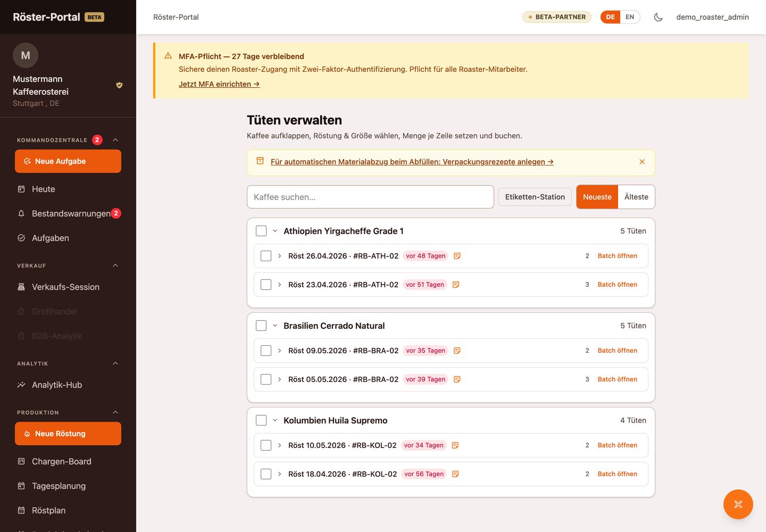Open Analytik-Hub in the sidebar

pyautogui.click(x=68, y=385)
